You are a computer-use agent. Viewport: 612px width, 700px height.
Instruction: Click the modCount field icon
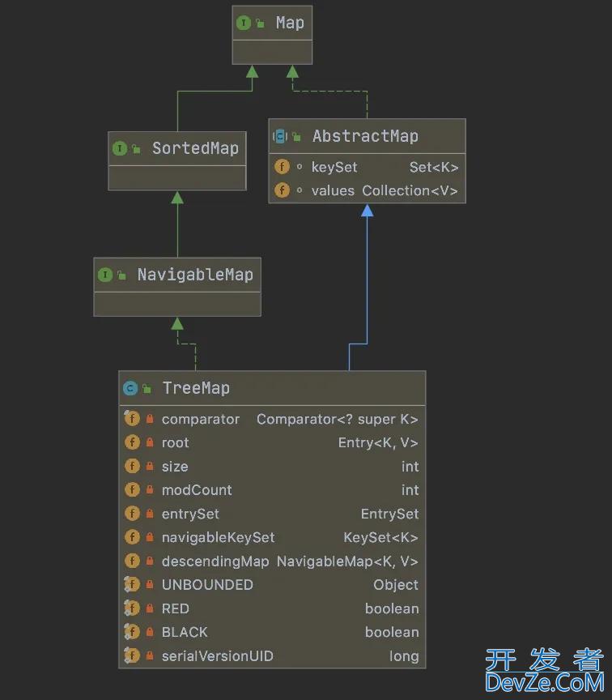pos(132,489)
